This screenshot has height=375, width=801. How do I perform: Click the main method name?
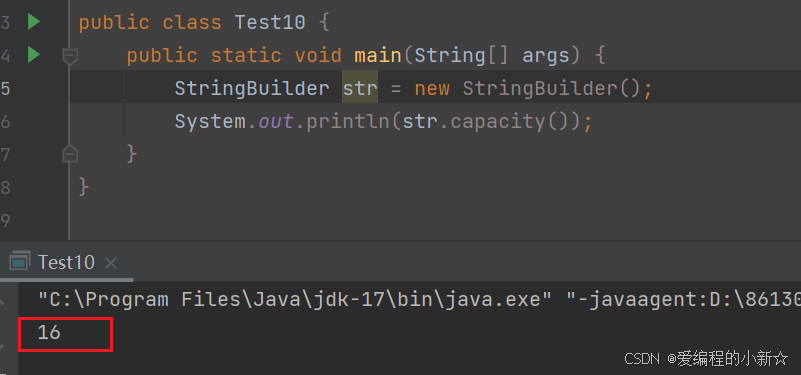378,55
